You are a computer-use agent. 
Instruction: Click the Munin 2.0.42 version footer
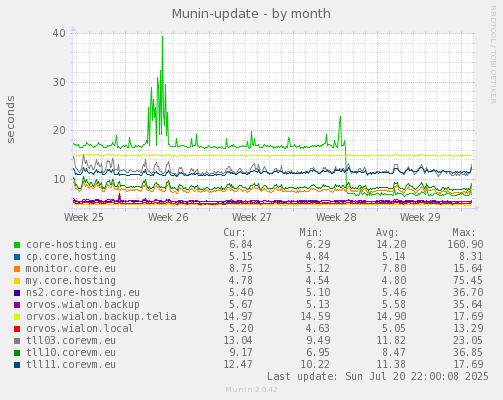pyautogui.click(x=251, y=390)
